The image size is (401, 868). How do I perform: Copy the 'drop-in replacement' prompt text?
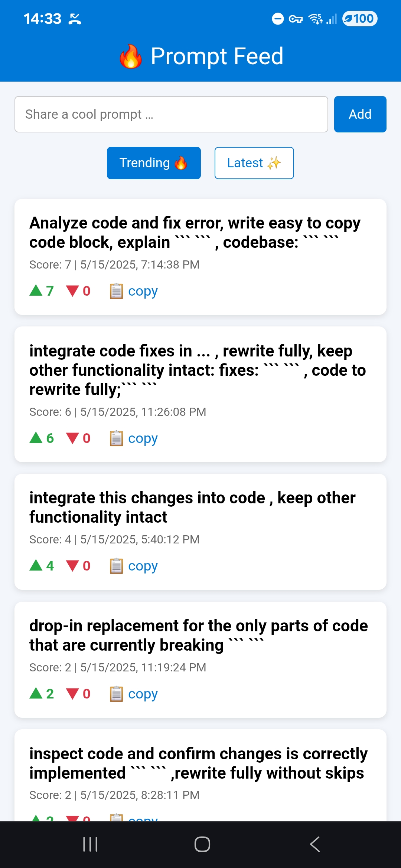(x=134, y=694)
